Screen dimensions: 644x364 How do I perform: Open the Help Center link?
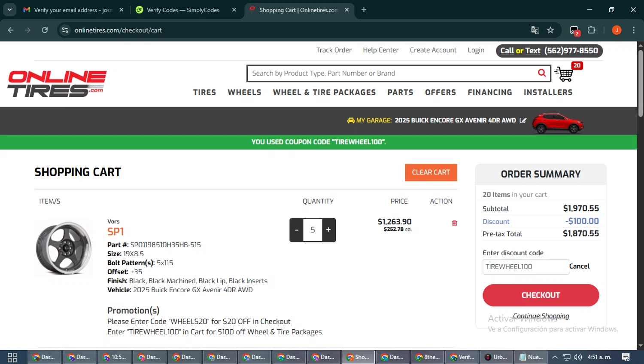pyautogui.click(x=380, y=50)
